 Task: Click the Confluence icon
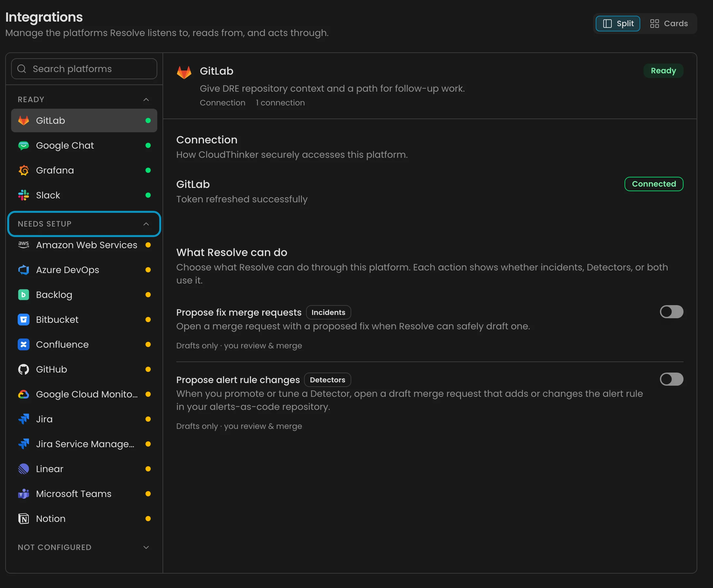(x=23, y=344)
